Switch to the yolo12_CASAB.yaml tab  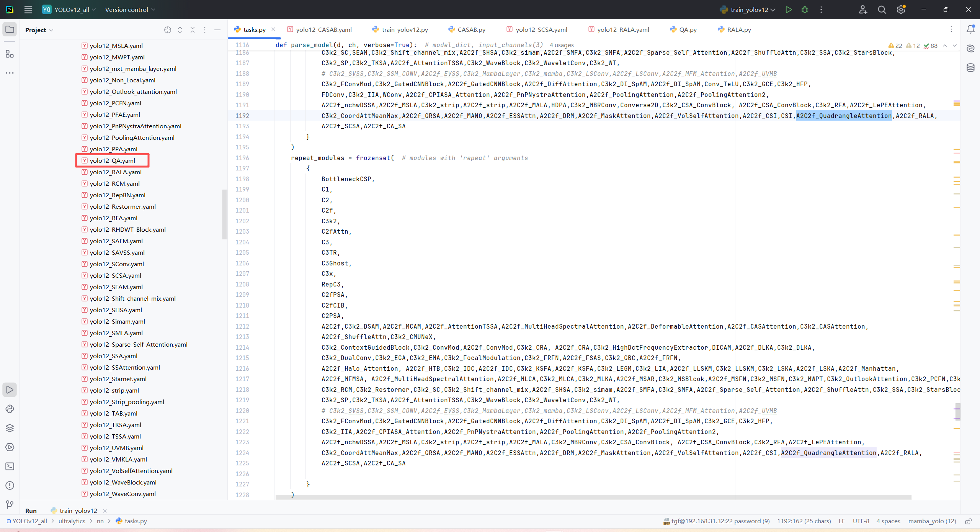[x=323, y=29]
